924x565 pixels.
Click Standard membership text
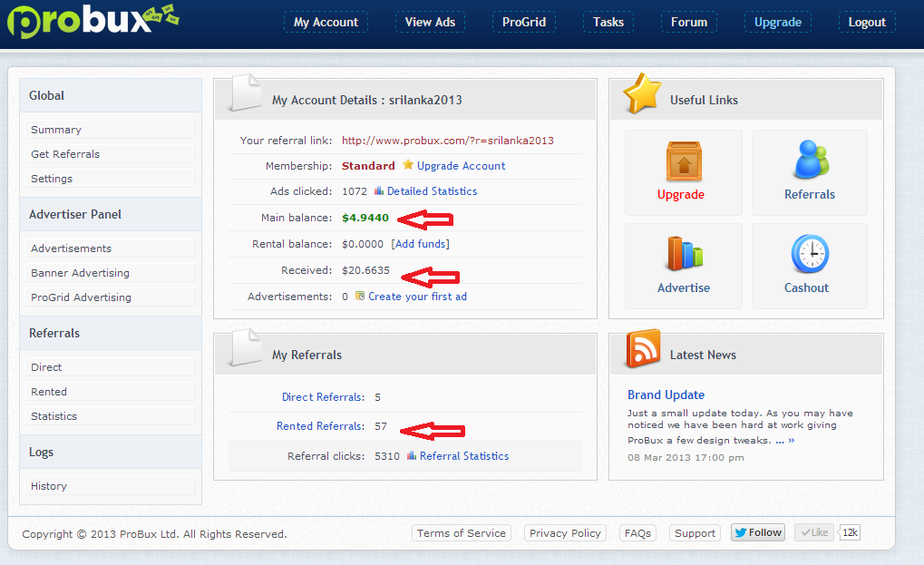368,166
